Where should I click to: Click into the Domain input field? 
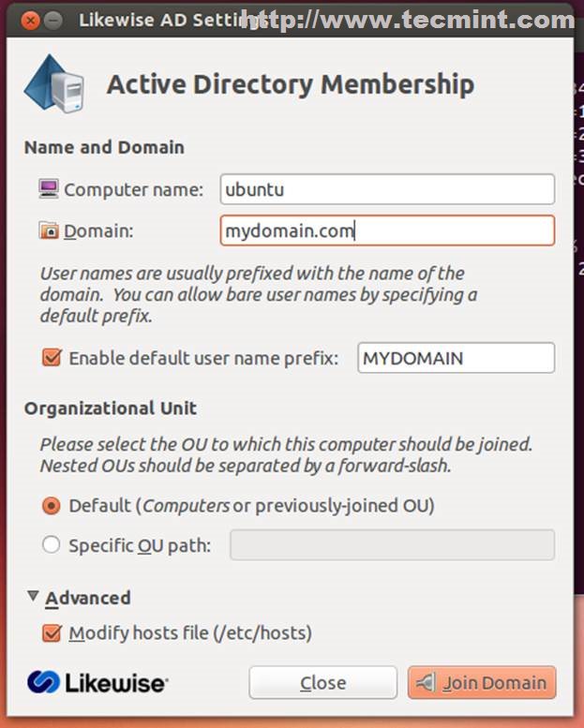click(386, 230)
